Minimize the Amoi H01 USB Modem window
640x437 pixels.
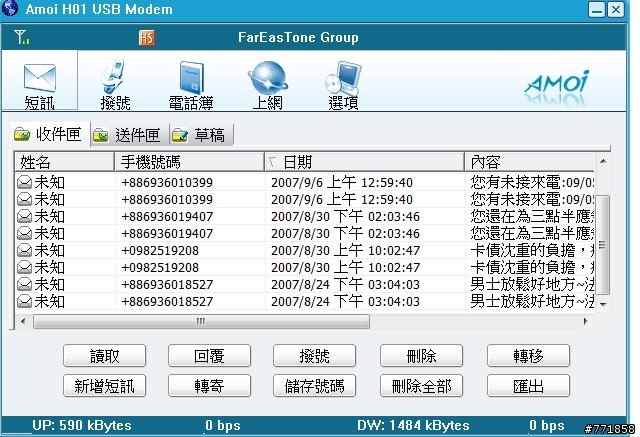(x=596, y=9)
